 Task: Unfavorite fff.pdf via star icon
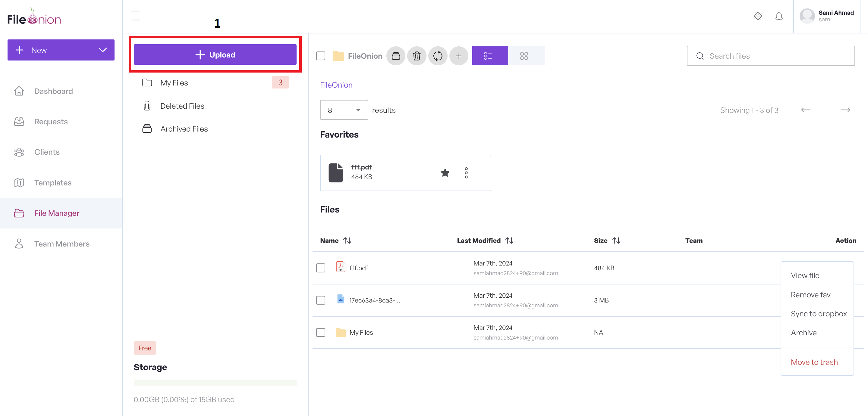(x=445, y=173)
